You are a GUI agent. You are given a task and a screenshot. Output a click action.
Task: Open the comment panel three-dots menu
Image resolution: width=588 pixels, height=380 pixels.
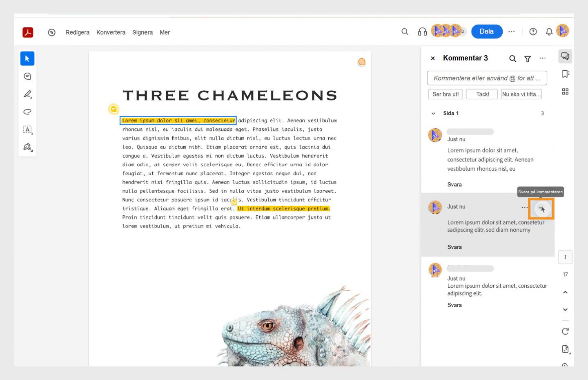click(542, 58)
